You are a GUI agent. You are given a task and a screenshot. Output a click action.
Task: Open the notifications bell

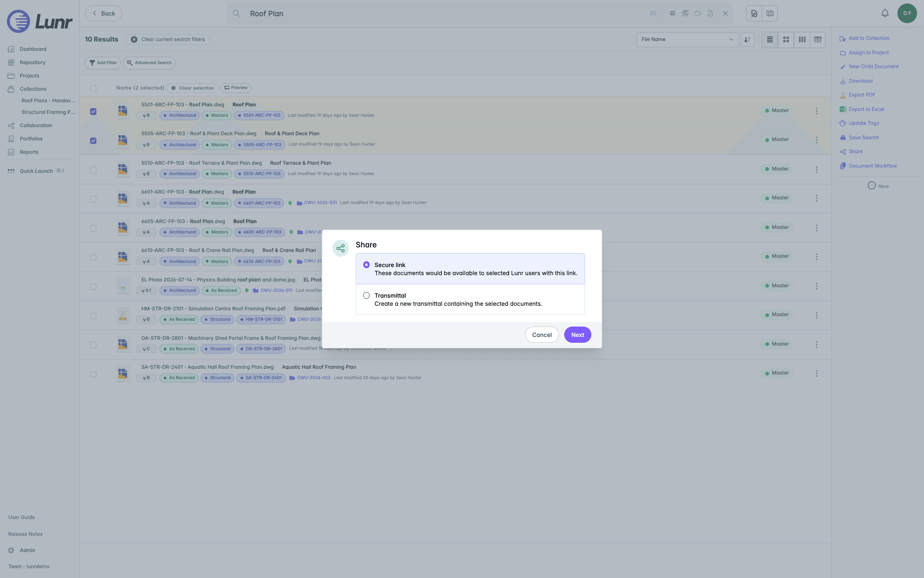point(885,13)
